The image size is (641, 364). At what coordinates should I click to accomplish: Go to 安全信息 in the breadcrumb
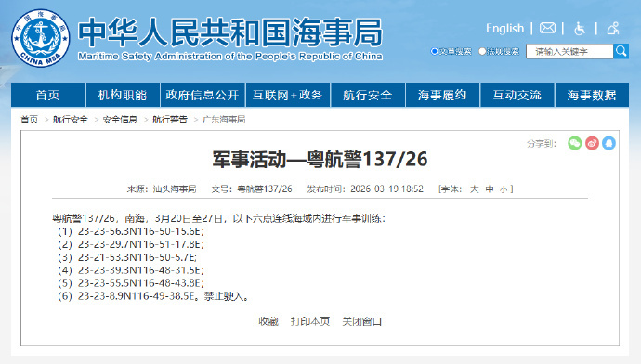coord(120,119)
